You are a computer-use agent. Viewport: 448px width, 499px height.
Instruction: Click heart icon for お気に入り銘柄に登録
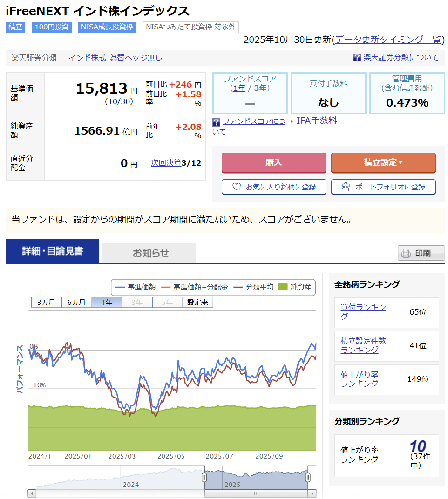(237, 187)
